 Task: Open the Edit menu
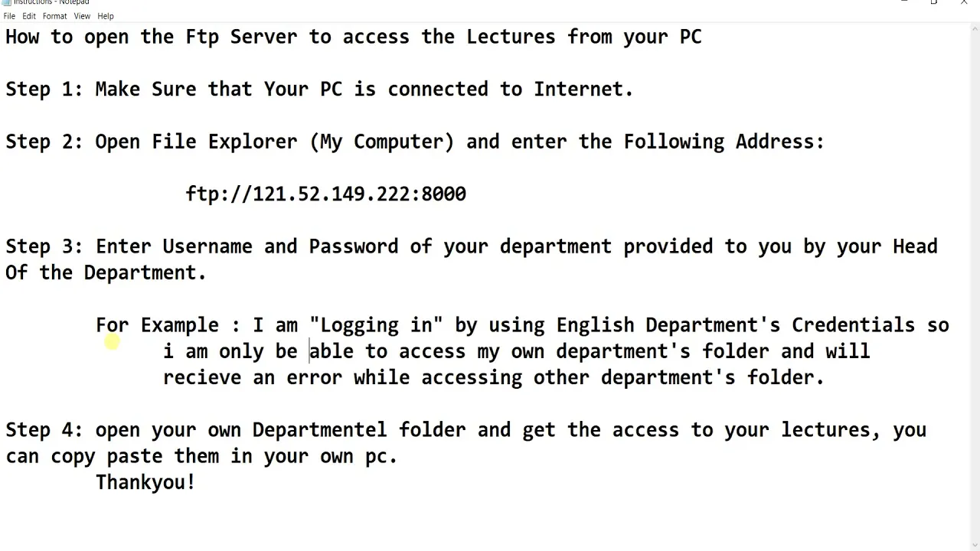click(29, 16)
